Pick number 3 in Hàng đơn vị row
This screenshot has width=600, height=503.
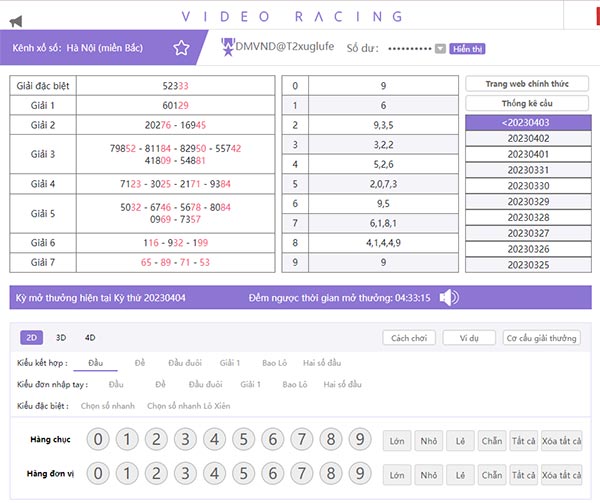[x=185, y=473]
